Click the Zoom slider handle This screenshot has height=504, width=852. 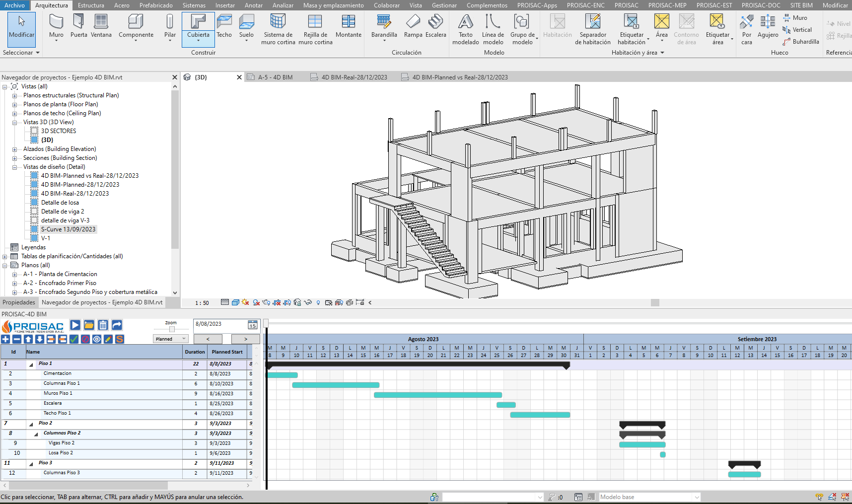[172, 329]
